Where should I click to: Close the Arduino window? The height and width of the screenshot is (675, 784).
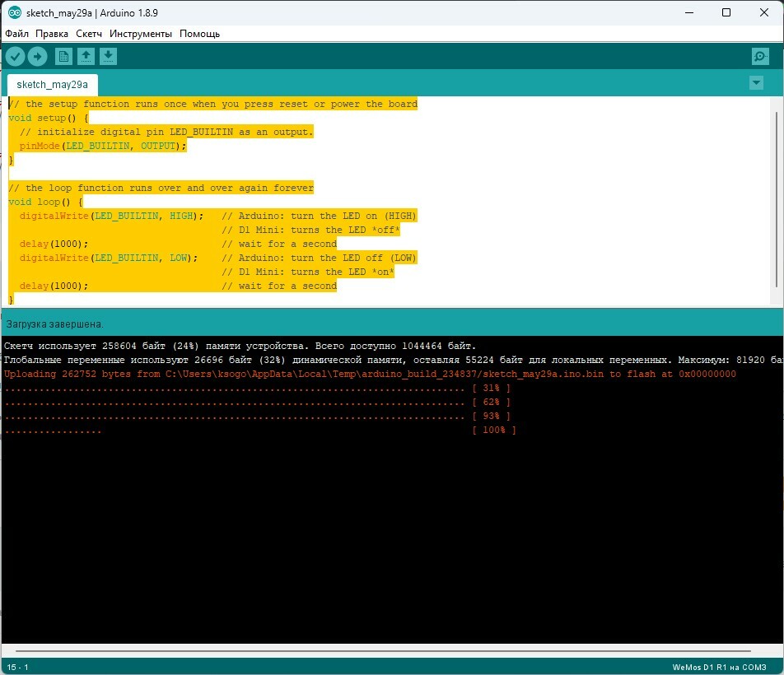764,12
